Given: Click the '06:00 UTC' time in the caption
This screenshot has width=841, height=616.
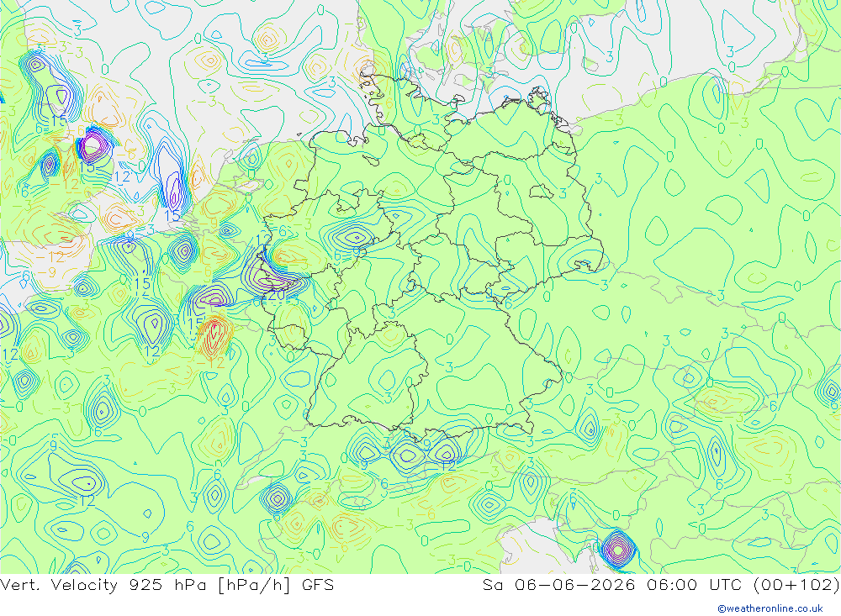Looking at the screenshot, I should 694,584.
